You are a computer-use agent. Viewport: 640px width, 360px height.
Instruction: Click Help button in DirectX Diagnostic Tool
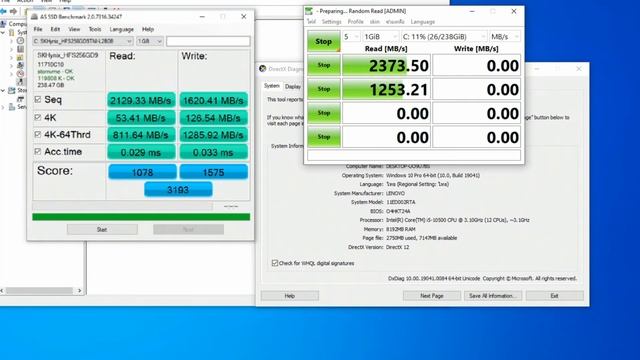[290, 296]
